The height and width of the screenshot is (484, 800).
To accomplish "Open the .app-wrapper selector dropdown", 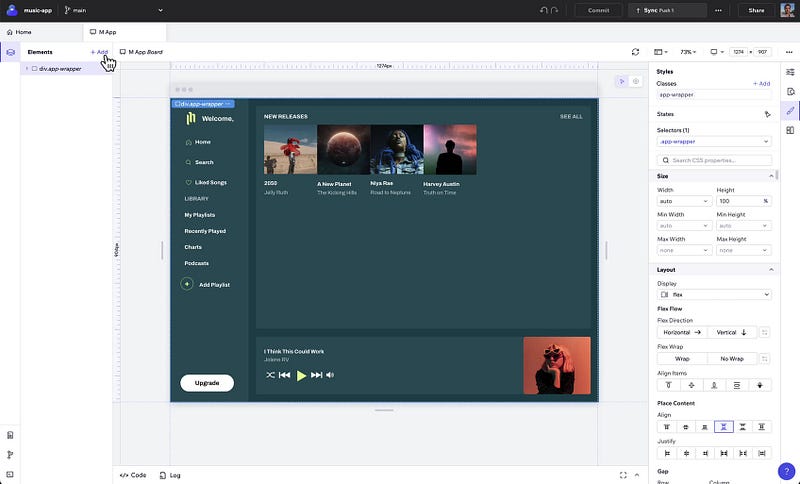I will coord(714,141).
